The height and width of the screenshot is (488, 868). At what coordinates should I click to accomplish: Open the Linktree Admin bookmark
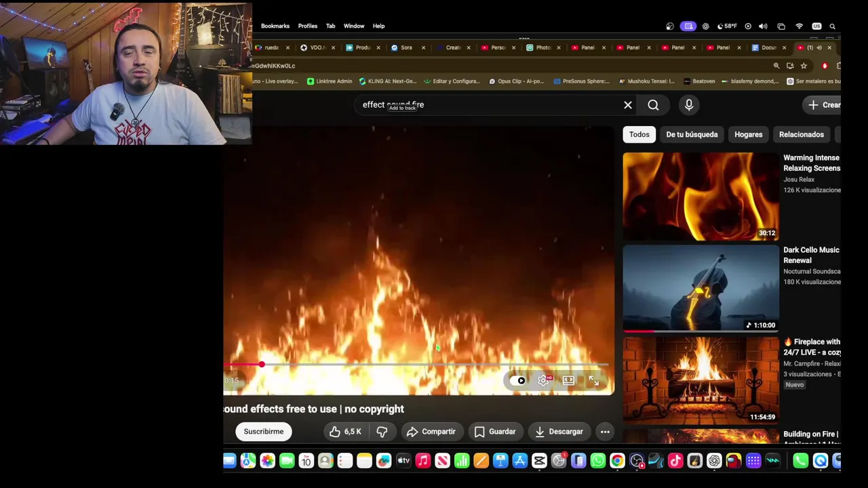[x=330, y=81]
